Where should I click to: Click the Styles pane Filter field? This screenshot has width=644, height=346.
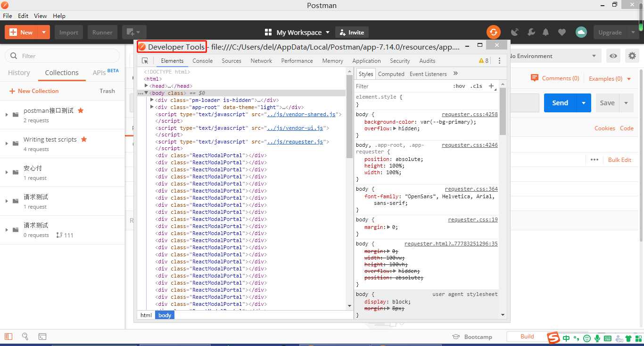tap(402, 86)
